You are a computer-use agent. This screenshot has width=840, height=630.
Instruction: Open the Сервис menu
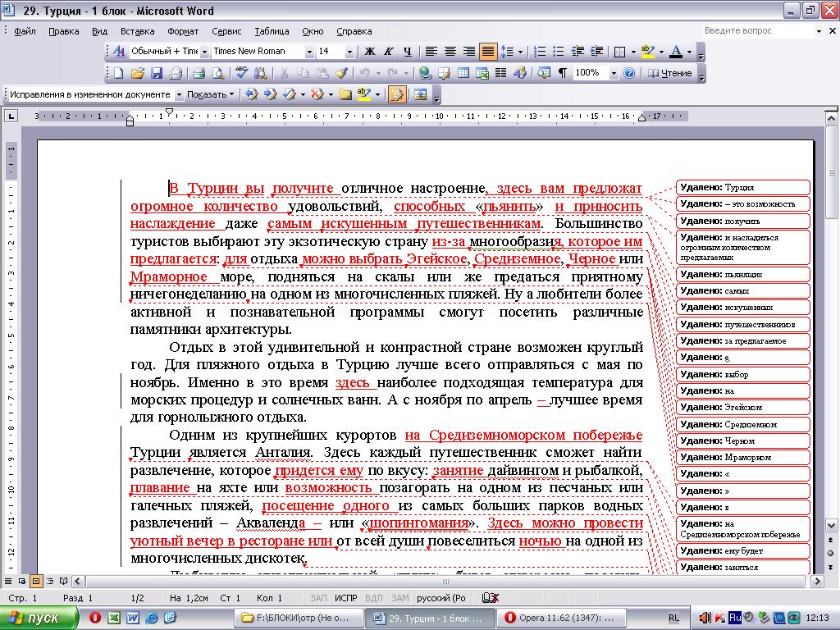pos(226,31)
